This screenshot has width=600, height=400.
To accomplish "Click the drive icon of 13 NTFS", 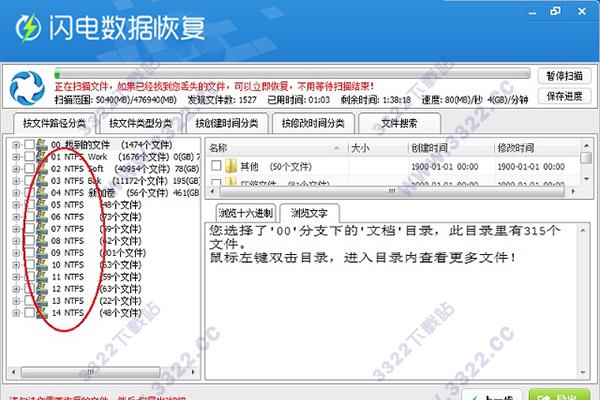I will click(x=42, y=300).
